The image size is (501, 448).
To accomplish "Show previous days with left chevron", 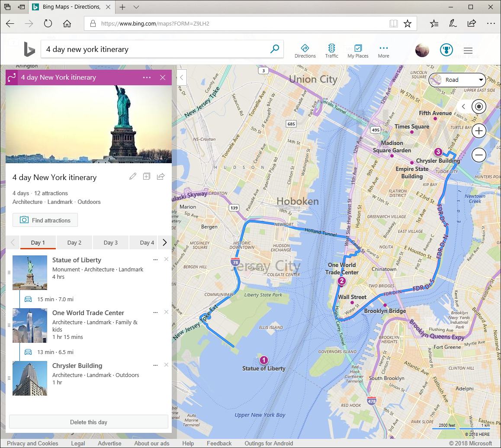I will (x=13, y=242).
